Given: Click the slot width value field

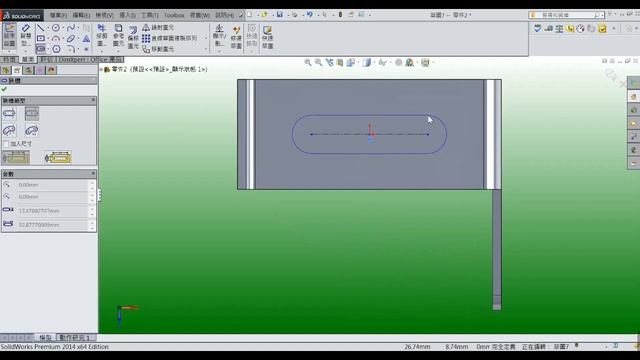Looking at the screenshot, I should point(53,211).
